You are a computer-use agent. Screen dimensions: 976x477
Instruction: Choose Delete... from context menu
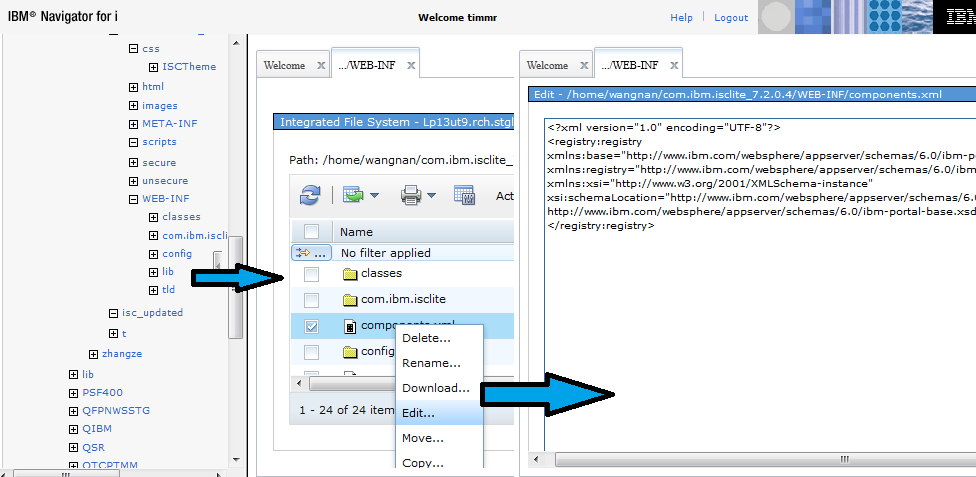(439, 338)
